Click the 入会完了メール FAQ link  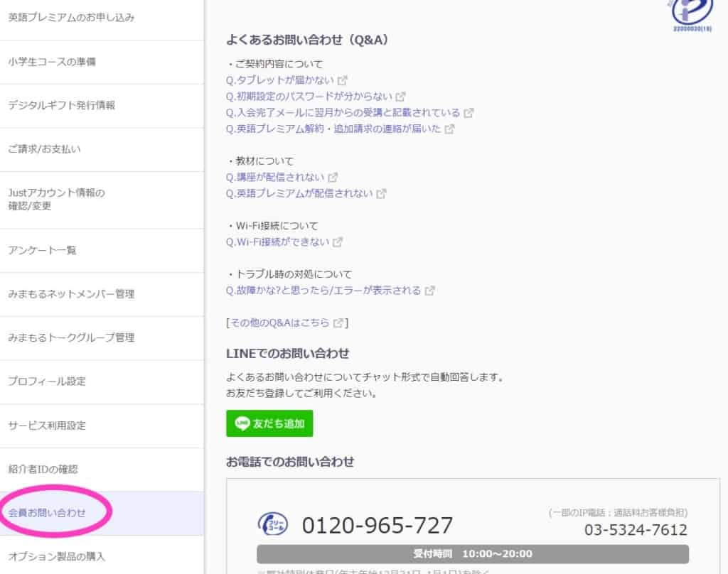[343, 112]
